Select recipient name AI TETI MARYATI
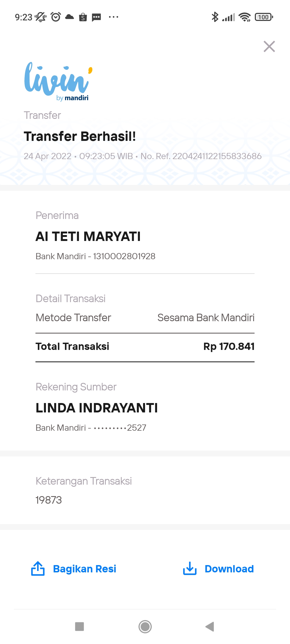The width and height of the screenshot is (290, 644). [x=88, y=237]
